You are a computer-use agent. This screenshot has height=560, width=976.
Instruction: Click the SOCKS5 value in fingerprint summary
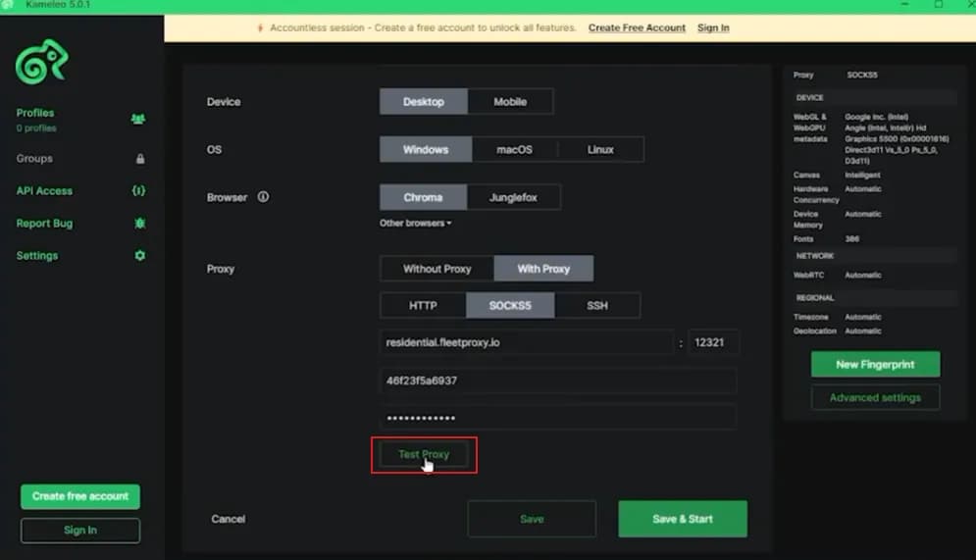point(862,75)
